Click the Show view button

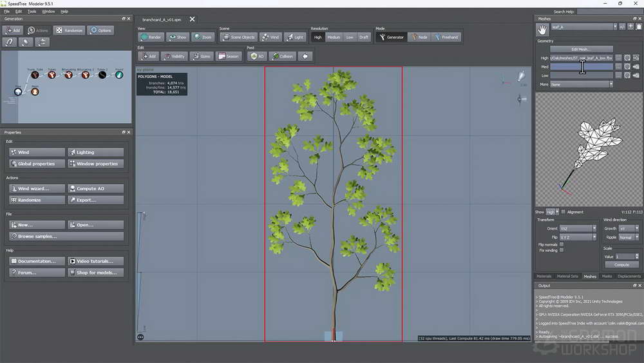click(178, 37)
